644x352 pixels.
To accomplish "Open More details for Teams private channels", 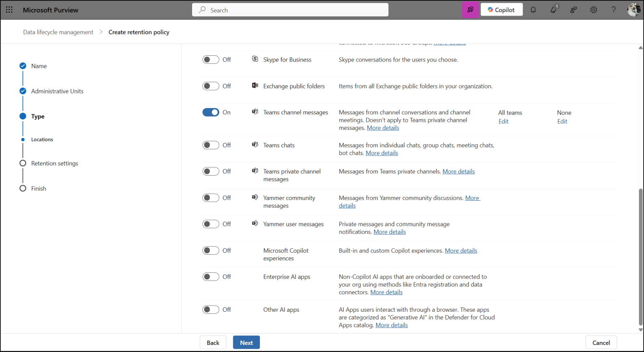I will [458, 171].
